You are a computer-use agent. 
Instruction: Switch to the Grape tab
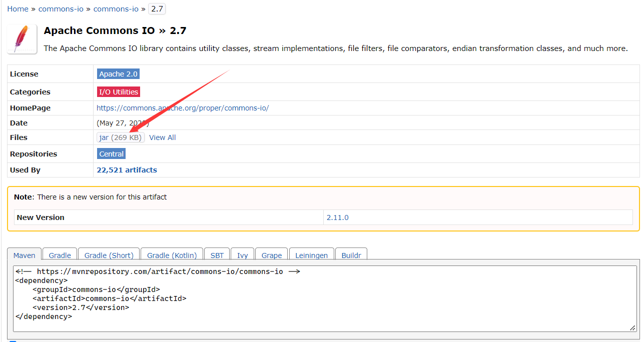272,255
